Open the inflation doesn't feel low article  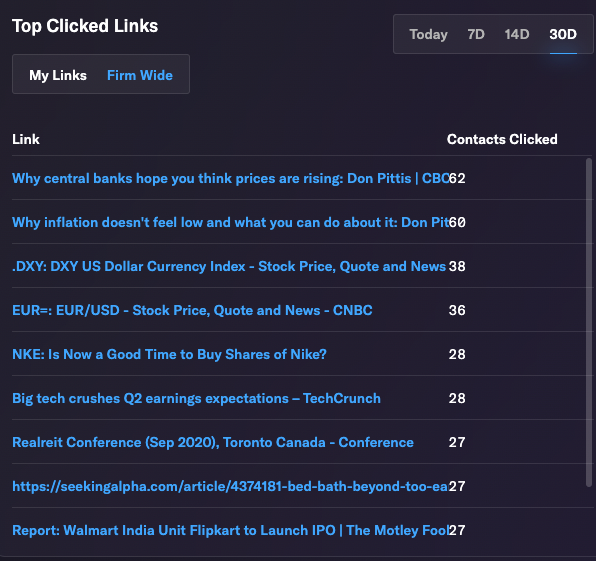click(230, 222)
